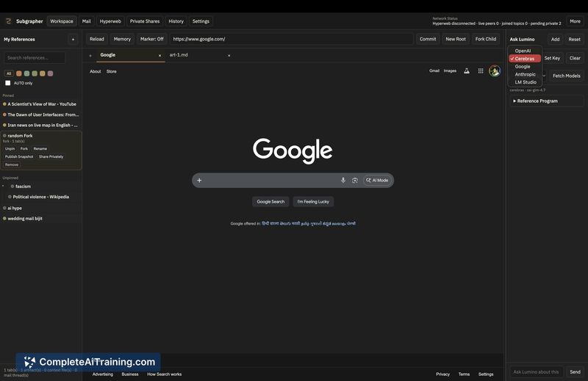The width and height of the screenshot is (588, 381).
Task: Open the History tab
Action: coord(176,21)
